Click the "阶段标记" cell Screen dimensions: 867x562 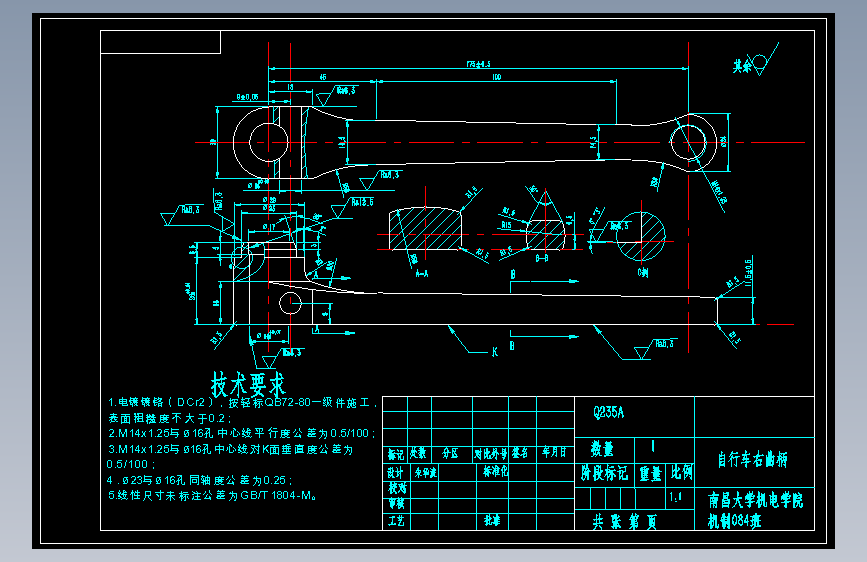point(604,473)
